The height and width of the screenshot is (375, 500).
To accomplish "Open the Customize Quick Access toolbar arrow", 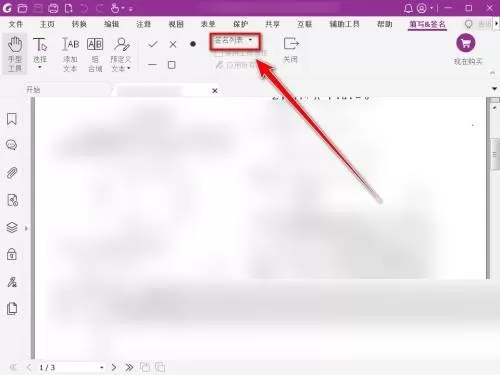I will point(131,9).
